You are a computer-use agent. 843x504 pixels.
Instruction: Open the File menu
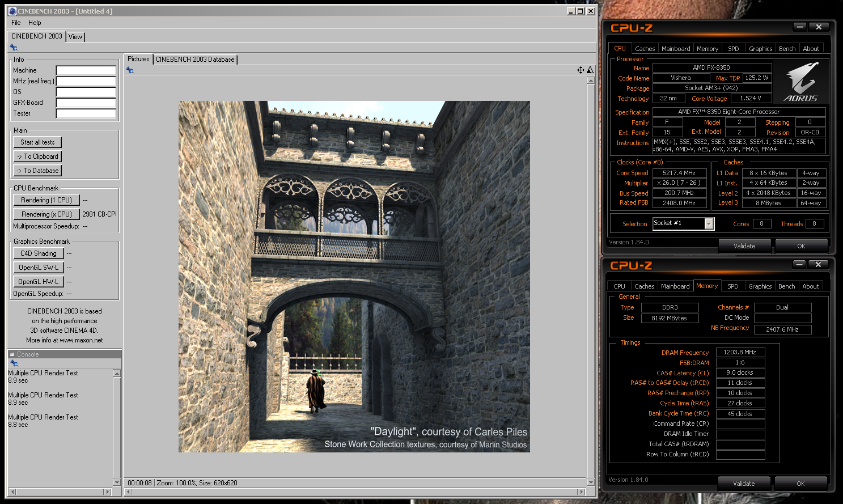16,23
